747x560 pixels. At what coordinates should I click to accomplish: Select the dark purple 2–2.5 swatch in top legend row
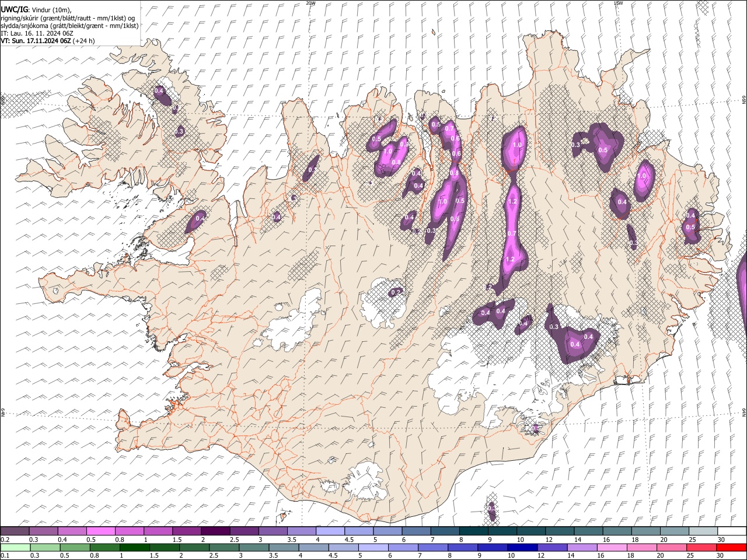click(x=215, y=531)
